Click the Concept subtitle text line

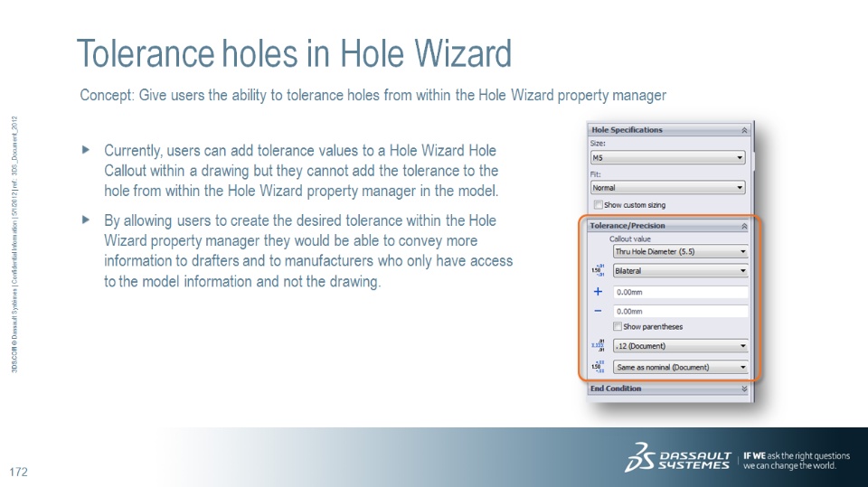[x=373, y=95]
